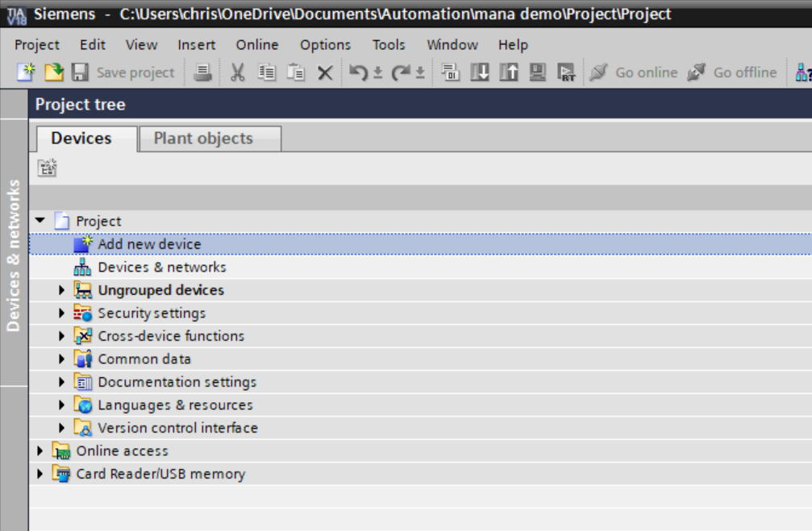Select the Common data row

point(420,359)
